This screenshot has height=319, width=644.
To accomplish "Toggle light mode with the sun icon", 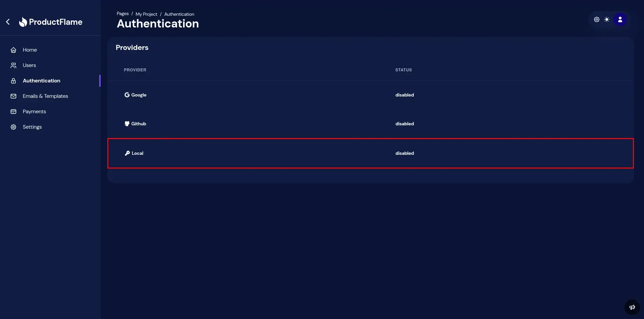I will (x=607, y=20).
